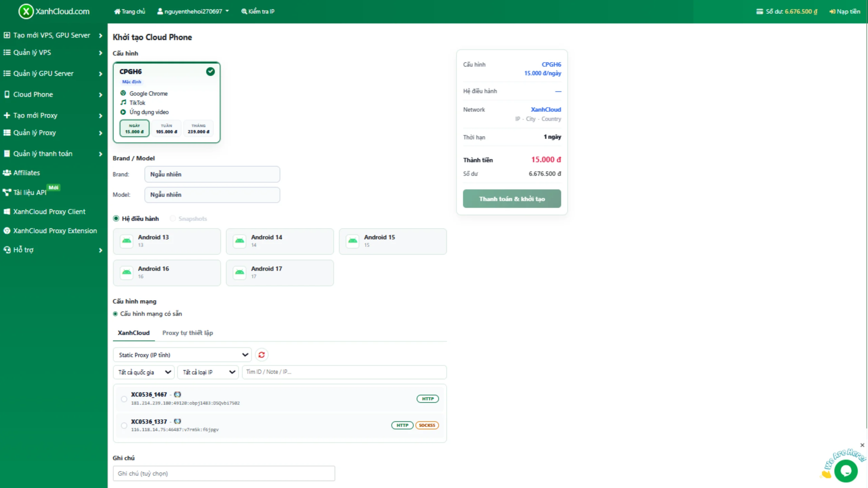Choose the NGÀY 15.000 đ pricing option
This screenshot has width=868, height=488.
point(134,128)
